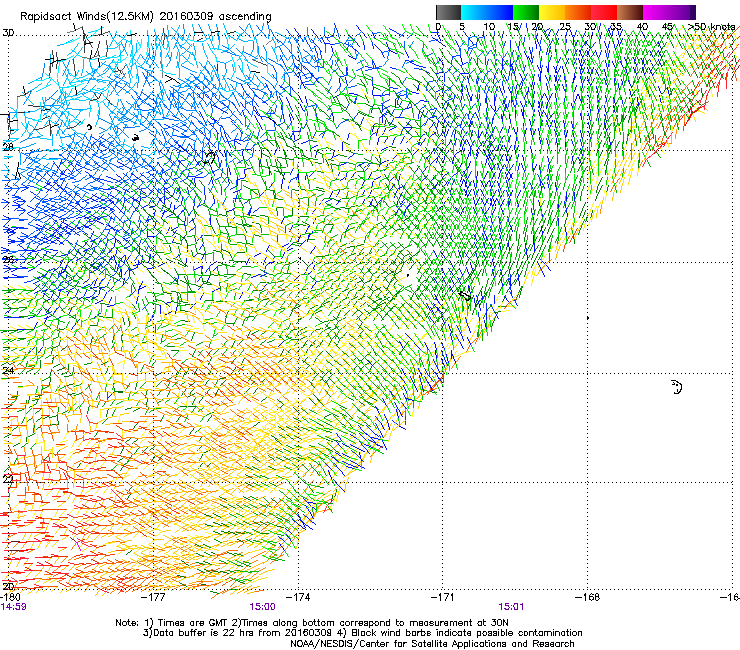Click the latitude label '22'
This screenshot has height=650, width=740.
point(8,479)
